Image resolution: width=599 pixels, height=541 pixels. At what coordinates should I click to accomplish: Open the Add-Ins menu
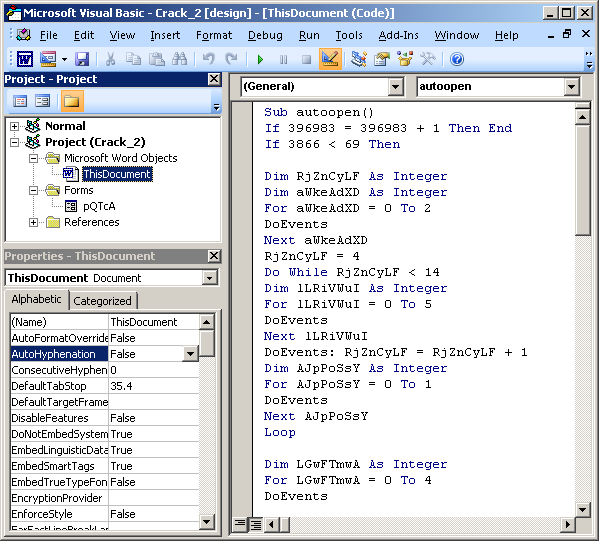pyautogui.click(x=398, y=36)
